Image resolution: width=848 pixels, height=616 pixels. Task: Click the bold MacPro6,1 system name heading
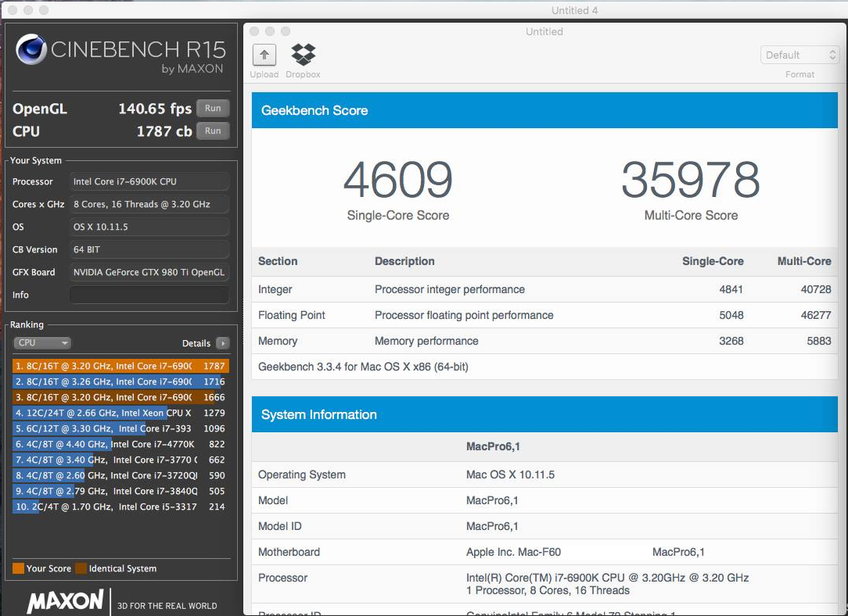point(493,446)
